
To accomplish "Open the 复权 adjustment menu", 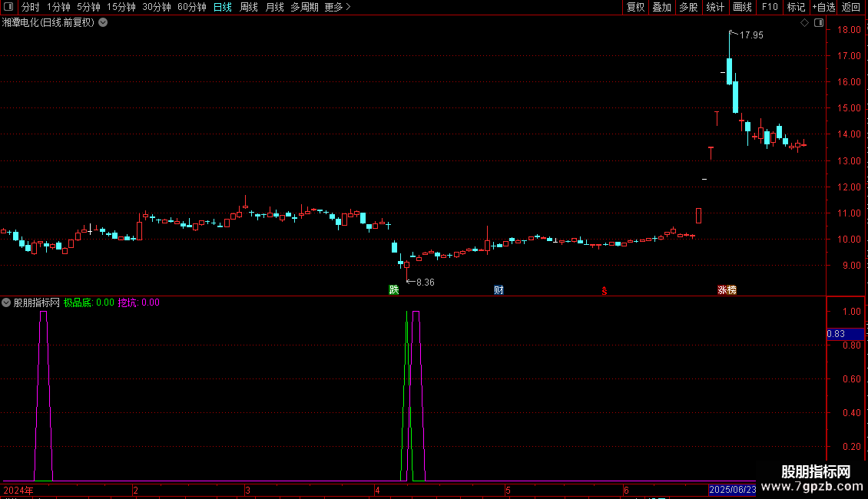I will point(635,7).
